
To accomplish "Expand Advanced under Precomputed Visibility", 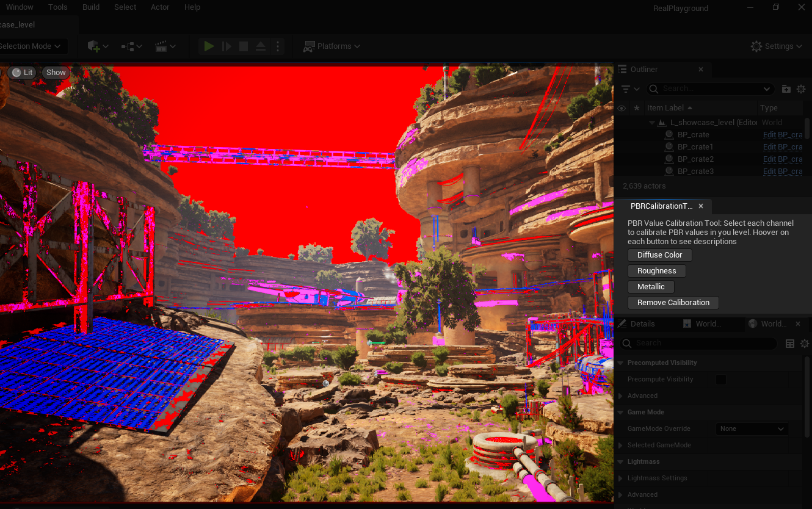I will (x=621, y=396).
